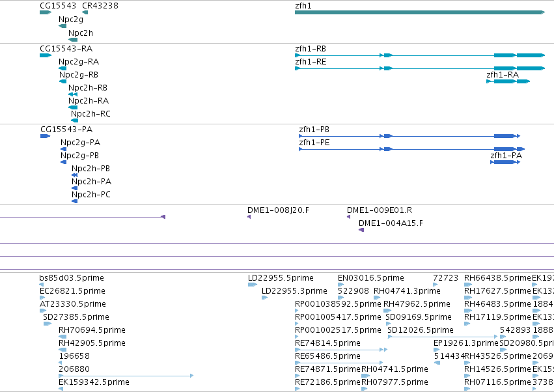
Task: Click the DME1-008J20.F clone end
Action: click(x=249, y=217)
